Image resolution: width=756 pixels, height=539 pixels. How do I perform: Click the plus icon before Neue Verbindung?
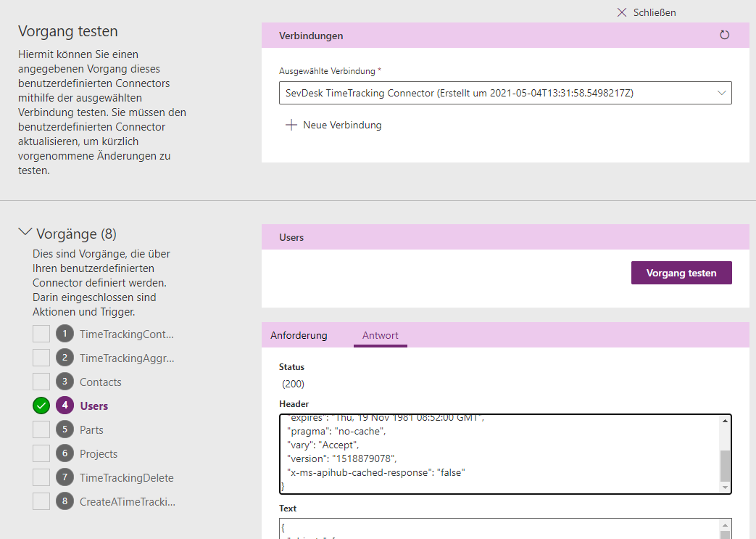coord(290,125)
